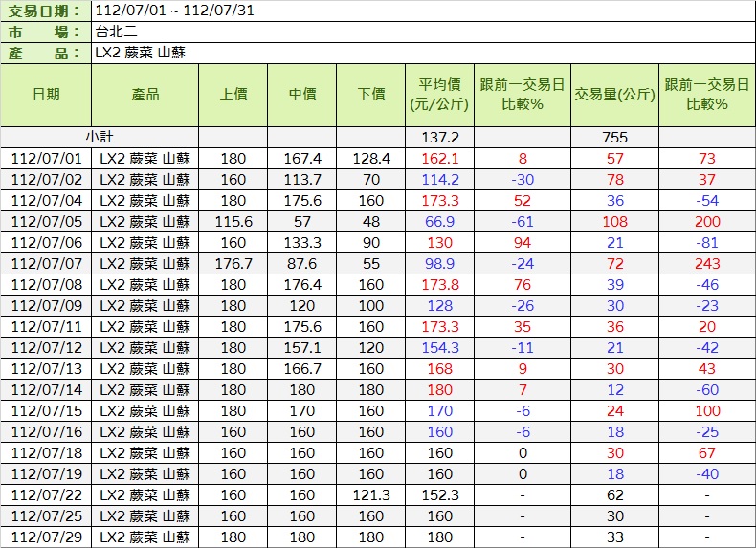Click the subtotal volume 755
The height and width of the screenshot is (548, 756).
coord(615,138)
